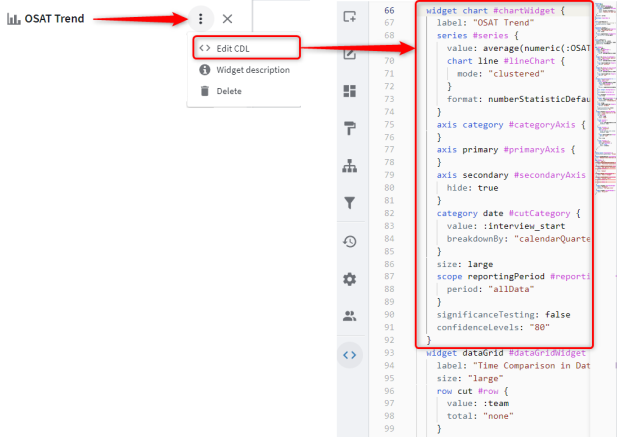Click the format: numberStatisticDefault line
The image size is (617, 437).
coord(518,99)
